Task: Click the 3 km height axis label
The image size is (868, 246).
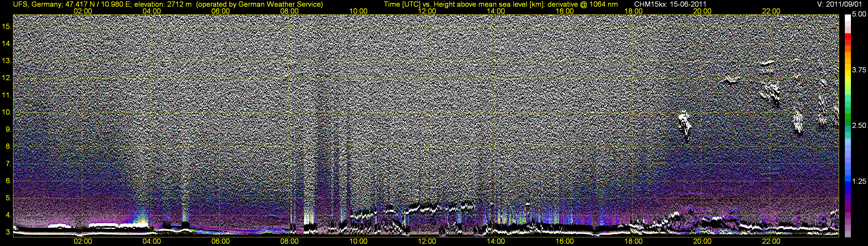Action: click(8, 232)
